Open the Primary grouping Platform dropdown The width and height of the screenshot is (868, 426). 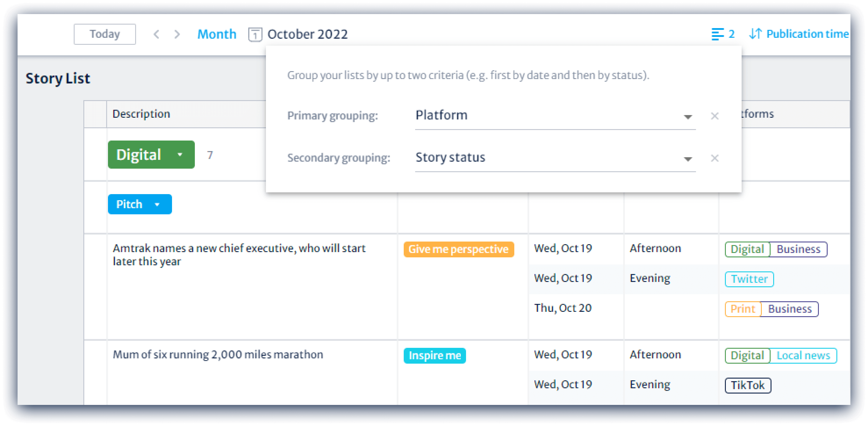(x=688, y=116)
